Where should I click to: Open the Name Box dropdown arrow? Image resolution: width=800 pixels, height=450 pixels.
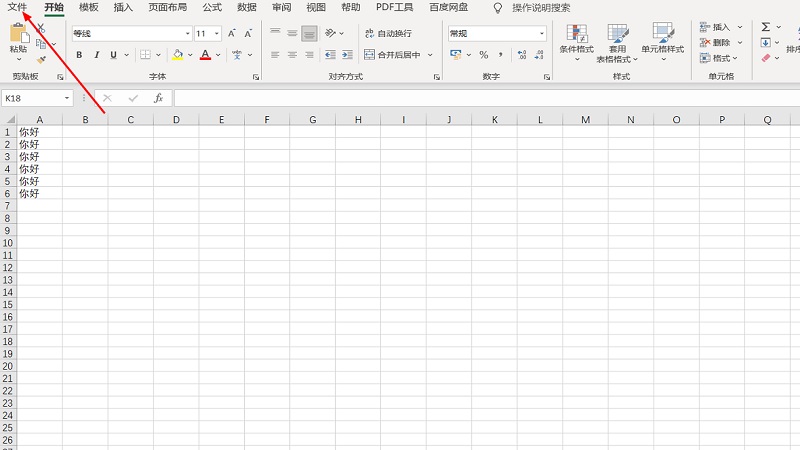[x=67, y=98]
